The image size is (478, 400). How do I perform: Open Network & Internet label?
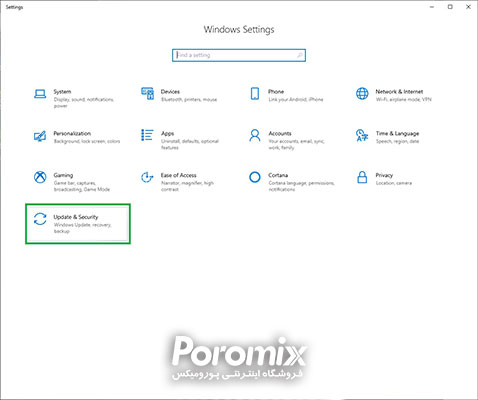pyautogui.click(x=399, y=91)
